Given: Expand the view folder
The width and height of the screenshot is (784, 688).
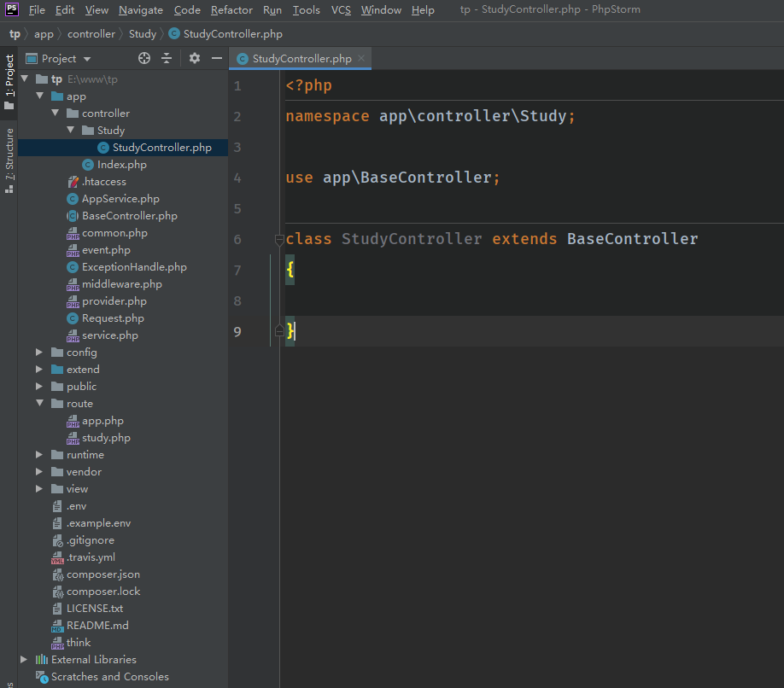Looking at the screenshot, I should click(x=39, y=488).
